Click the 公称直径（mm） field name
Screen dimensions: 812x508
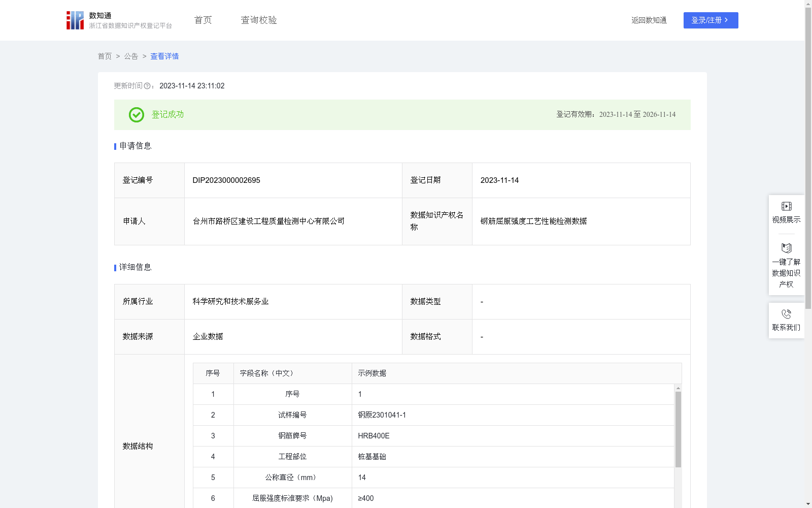pyautogui.click(x=292, y=478)
